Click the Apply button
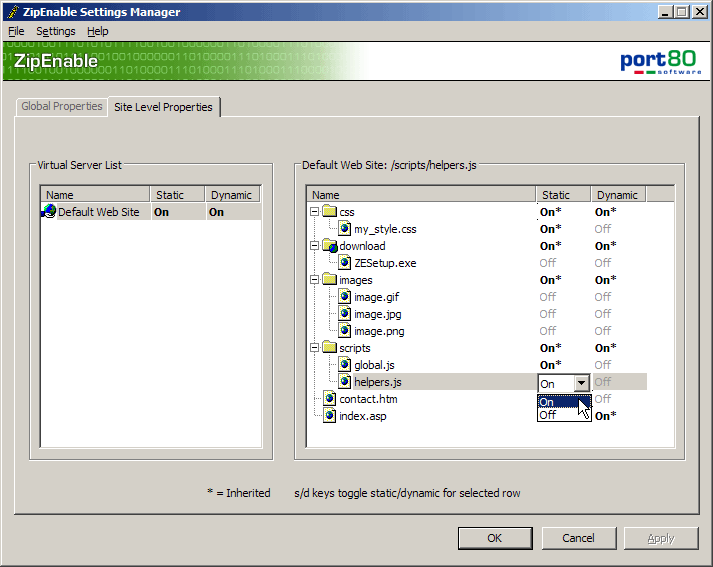Image resolution: width=713 pixels, height=567 pixels. click(x=661, y=538)
